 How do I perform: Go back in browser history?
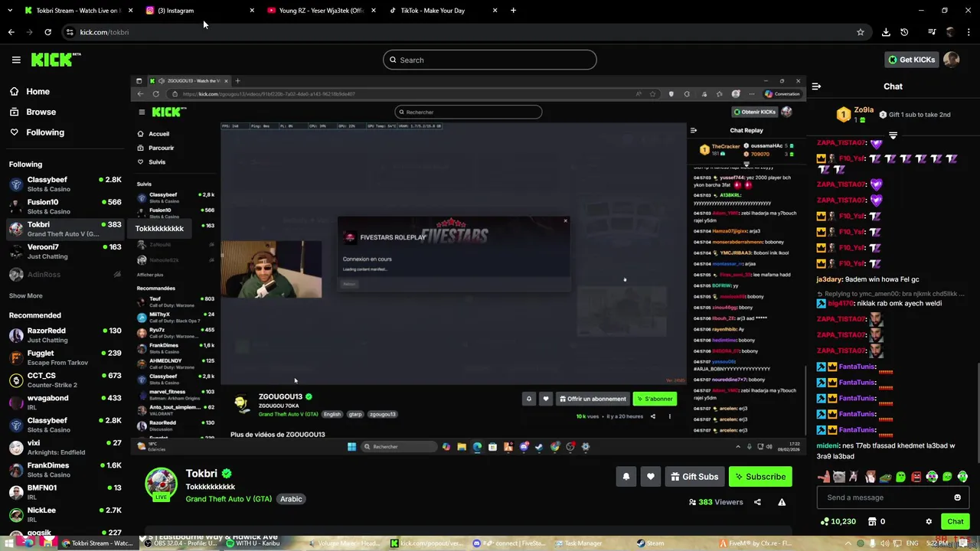pos(11,32)
